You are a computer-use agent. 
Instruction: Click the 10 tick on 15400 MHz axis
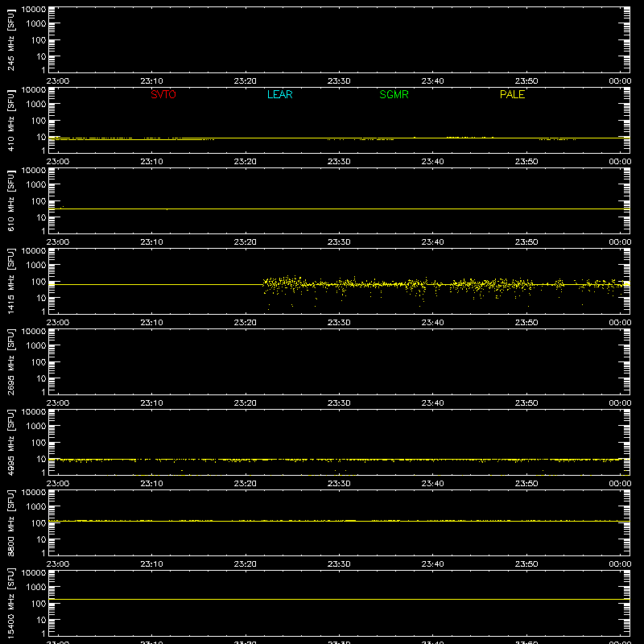pyautogui.click(x=41, y=620)
